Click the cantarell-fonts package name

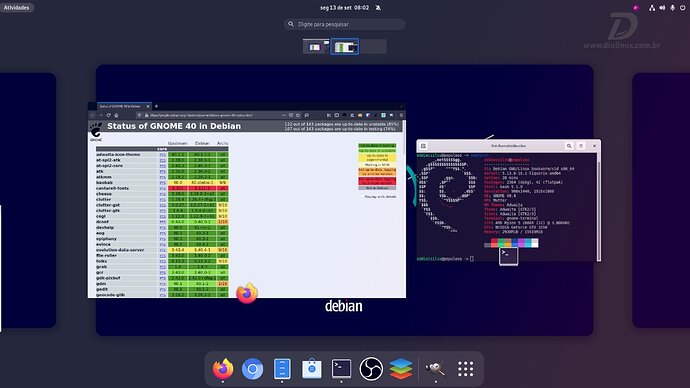(113, 188)
